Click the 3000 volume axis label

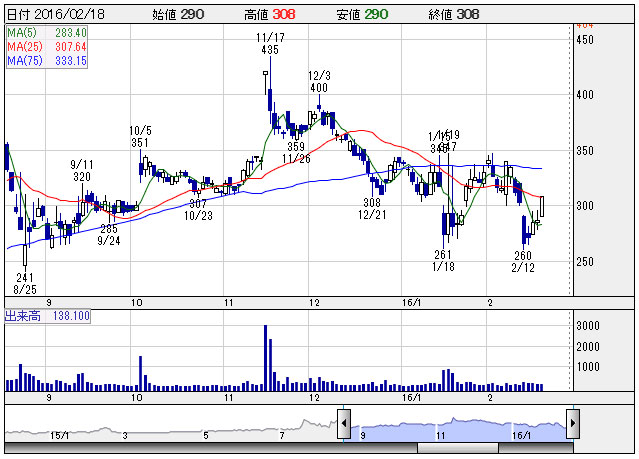588,326
